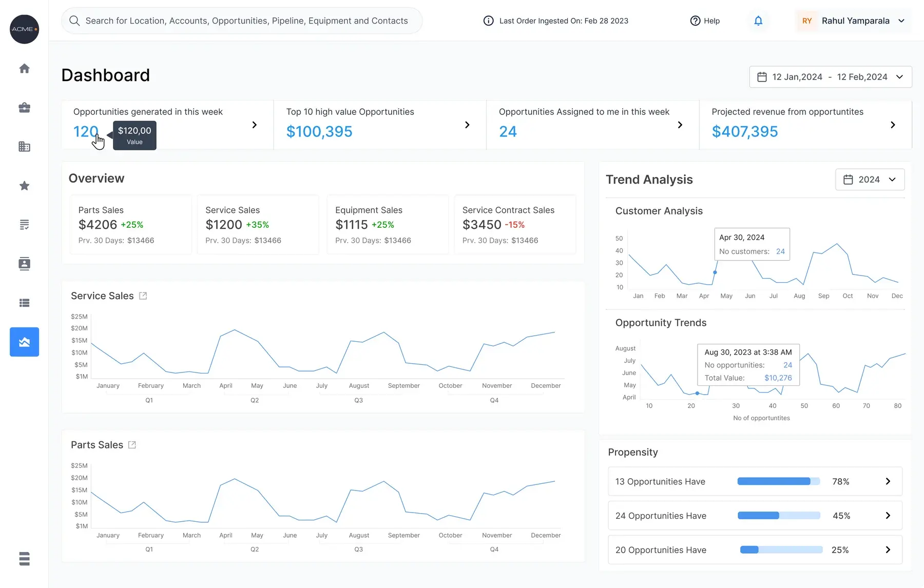Click the Propensity heading
Image resolution: width=924 pixels, height=588 pixels.
pos(633,452)
